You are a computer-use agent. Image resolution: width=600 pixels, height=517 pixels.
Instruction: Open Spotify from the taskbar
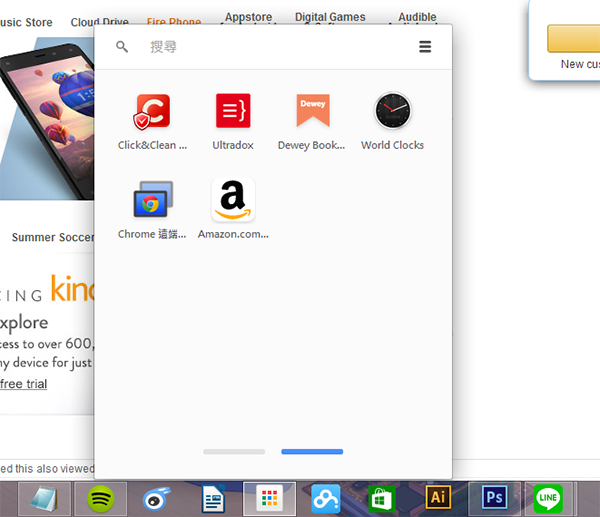(x=101, y=499)
